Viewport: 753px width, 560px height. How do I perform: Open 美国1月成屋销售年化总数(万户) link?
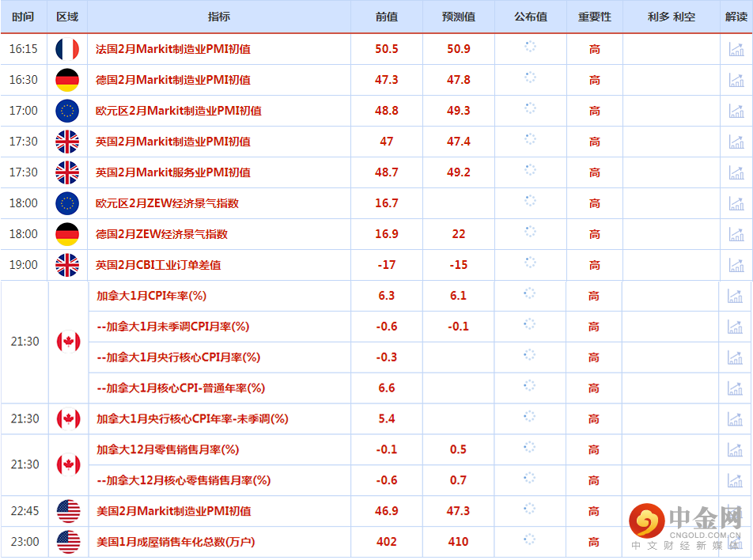tap(176, 543)
